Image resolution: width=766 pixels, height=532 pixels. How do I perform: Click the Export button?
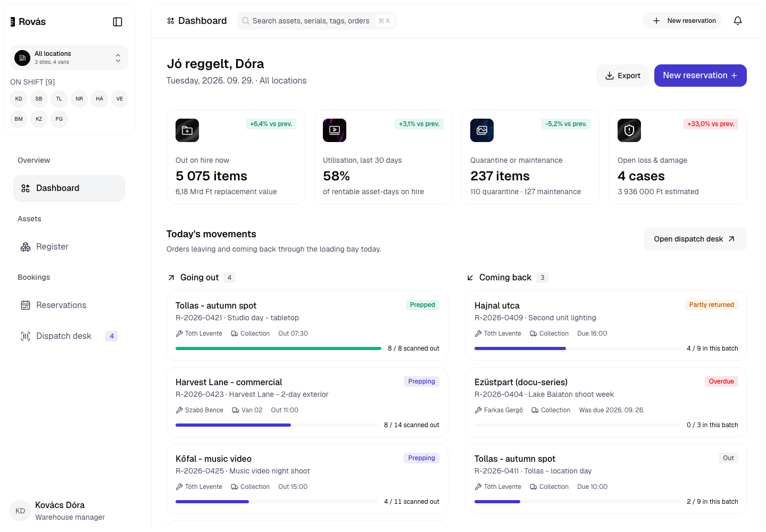(622, 76)
